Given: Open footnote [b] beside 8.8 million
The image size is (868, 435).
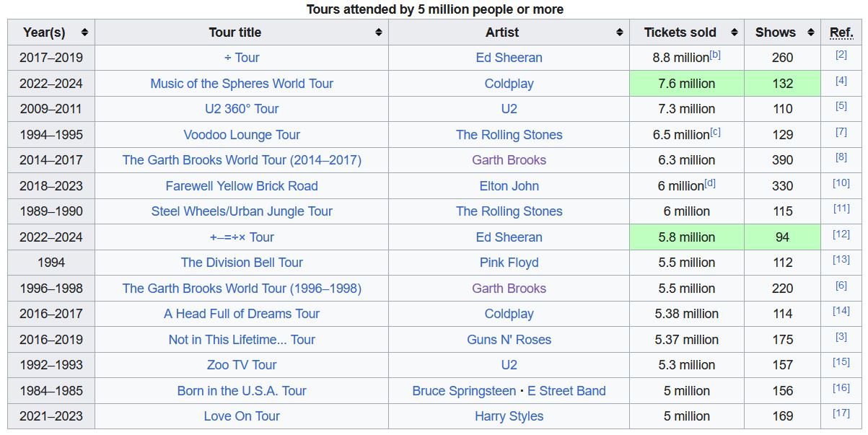Looking at the screenshot, I should (715, 55).
